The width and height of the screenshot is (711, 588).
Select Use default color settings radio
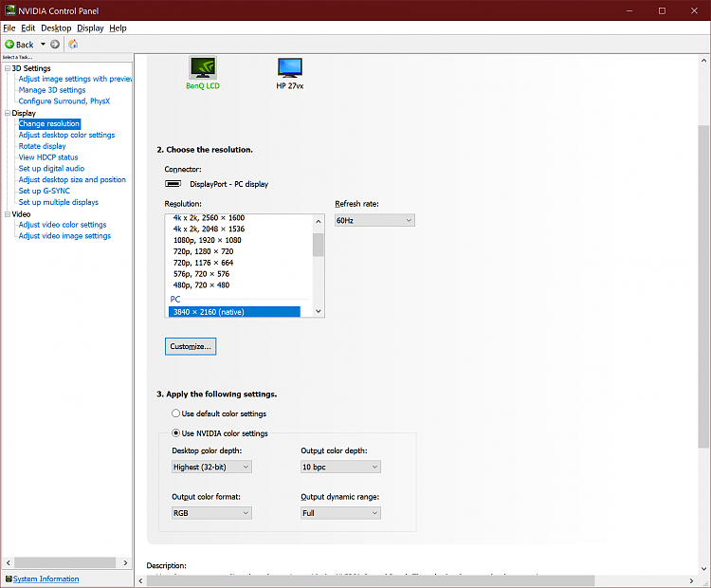pyautogui.click(x=176, y=413)
